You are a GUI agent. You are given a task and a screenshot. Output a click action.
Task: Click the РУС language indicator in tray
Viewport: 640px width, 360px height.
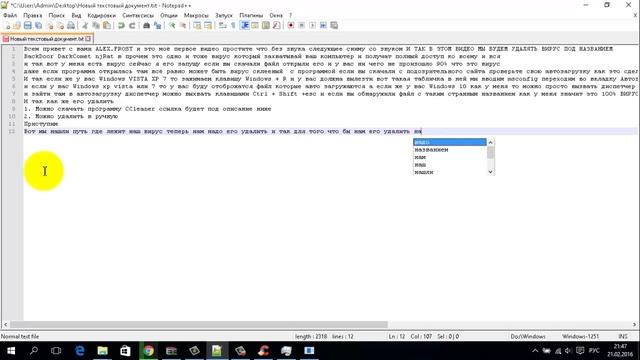coord(594,351)
